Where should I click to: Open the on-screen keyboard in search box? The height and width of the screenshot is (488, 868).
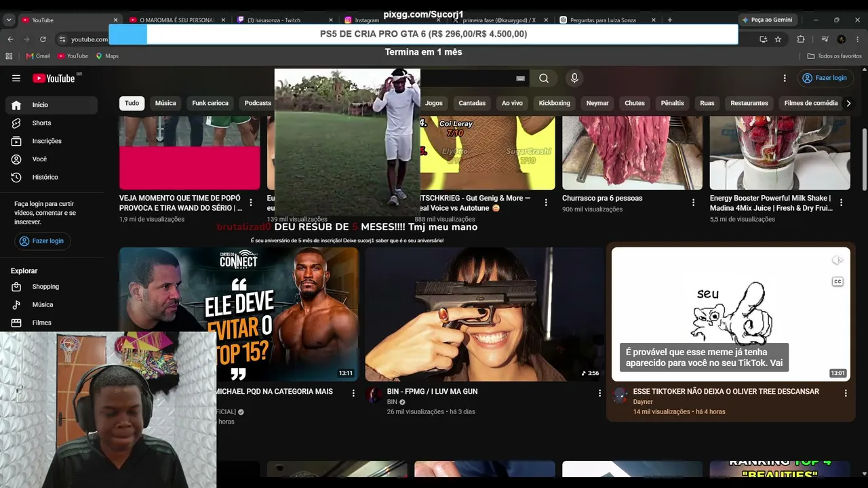[x=520, y=79]
